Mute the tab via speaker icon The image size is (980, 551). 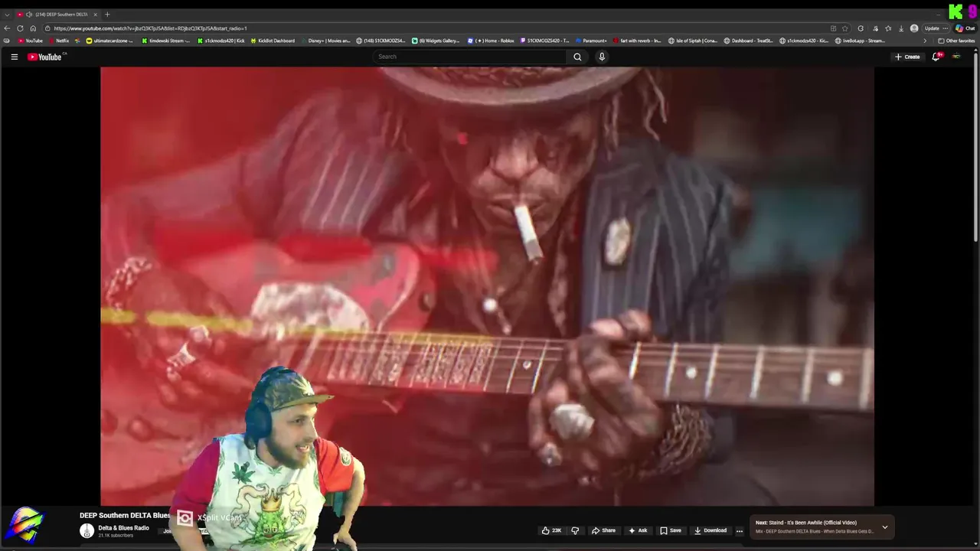(x=29, y=15)
